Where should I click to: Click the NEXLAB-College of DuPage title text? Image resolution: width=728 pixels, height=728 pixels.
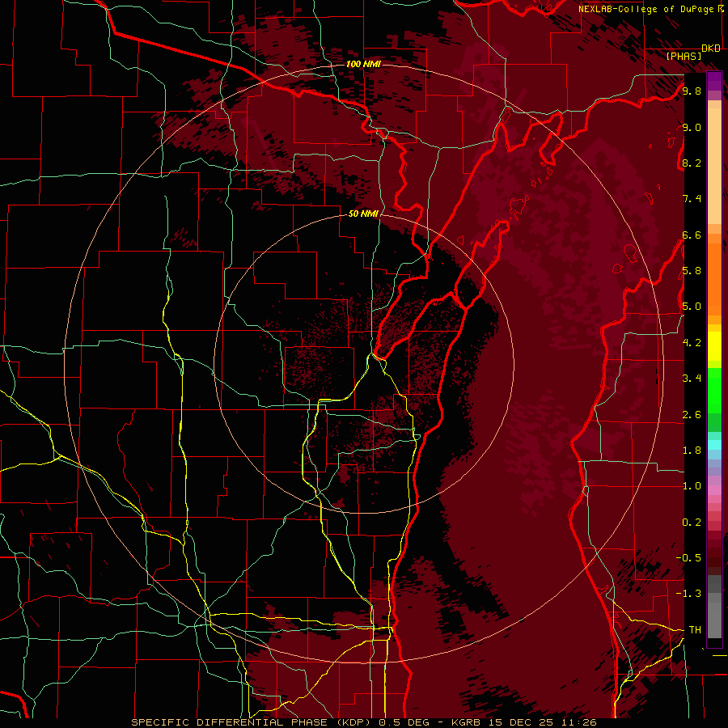pyautogui.click(x=646, y=9)
